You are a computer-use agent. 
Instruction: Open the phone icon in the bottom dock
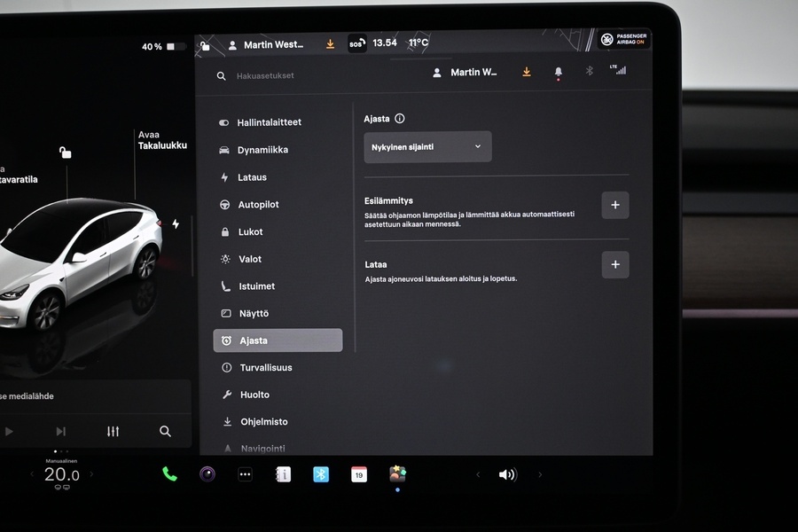(168, 474)
